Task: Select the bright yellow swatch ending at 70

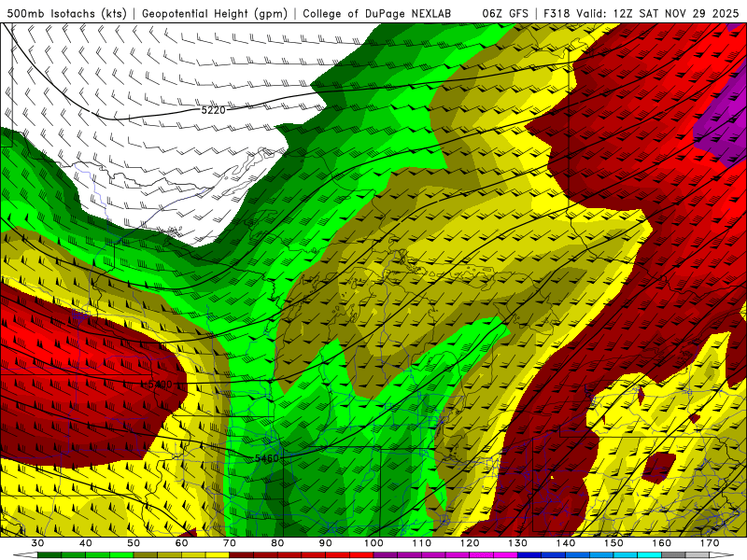Action: click(218, 555)
